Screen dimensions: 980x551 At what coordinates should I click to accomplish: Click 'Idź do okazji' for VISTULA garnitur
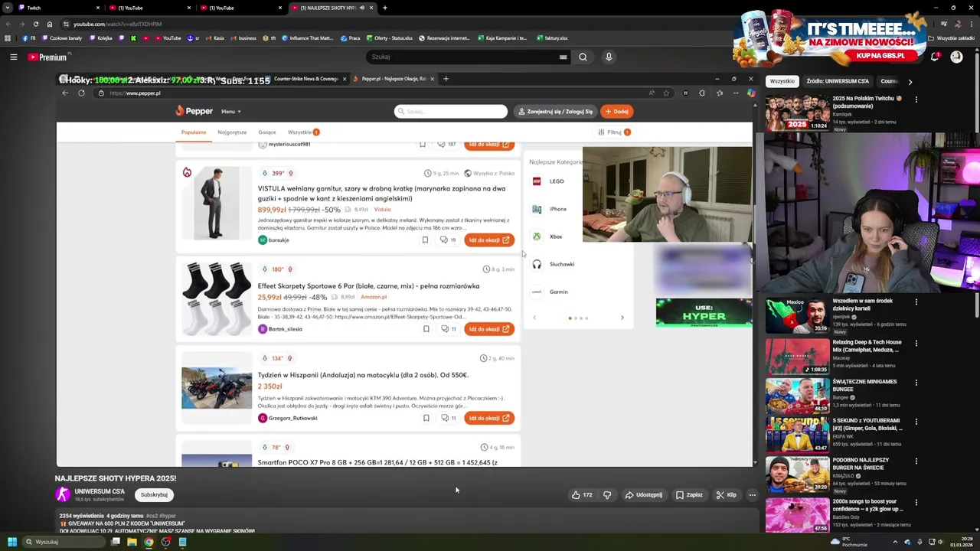[488, 240]
